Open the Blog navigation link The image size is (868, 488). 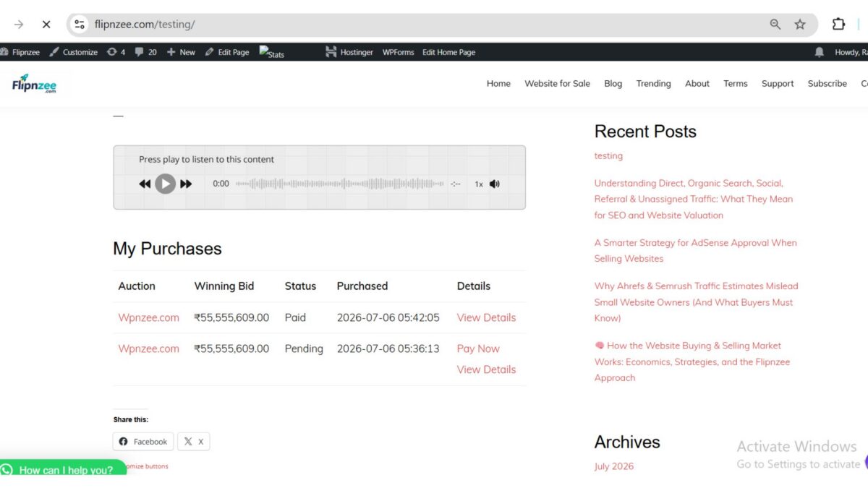(x=613, y=84)
